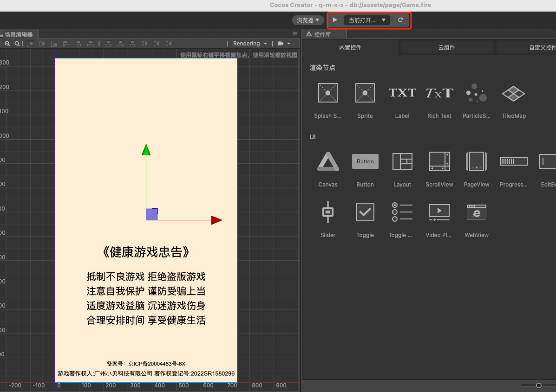Pick the Video Player control
Image resolution: width=556 pixels, height=392 pixels.
(439, 212)
